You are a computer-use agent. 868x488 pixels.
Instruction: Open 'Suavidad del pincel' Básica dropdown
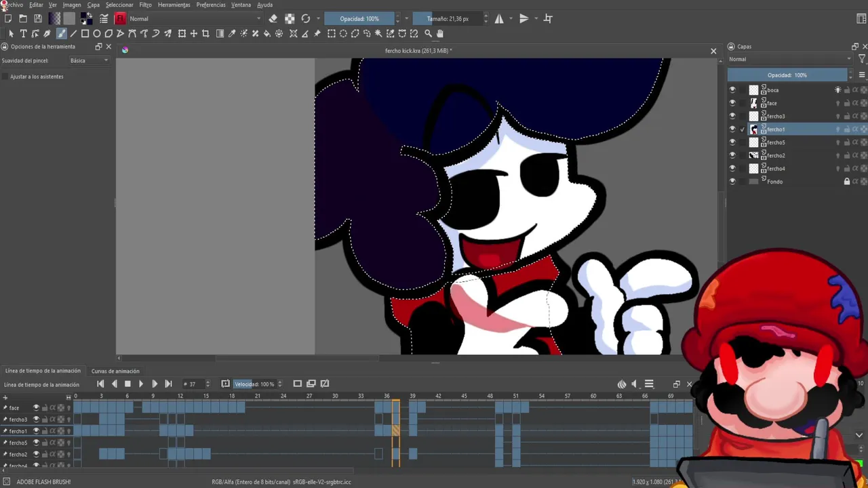tap(89, 60)
